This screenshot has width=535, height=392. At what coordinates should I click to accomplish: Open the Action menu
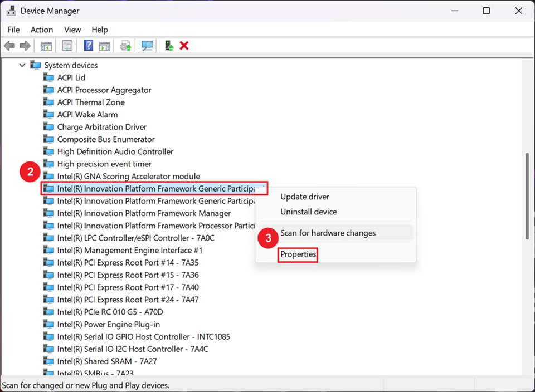click(42, 30)
